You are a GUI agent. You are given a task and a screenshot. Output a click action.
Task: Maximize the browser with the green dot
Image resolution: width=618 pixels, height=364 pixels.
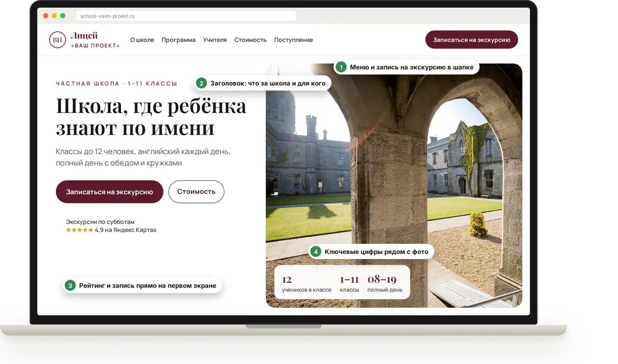63,16
